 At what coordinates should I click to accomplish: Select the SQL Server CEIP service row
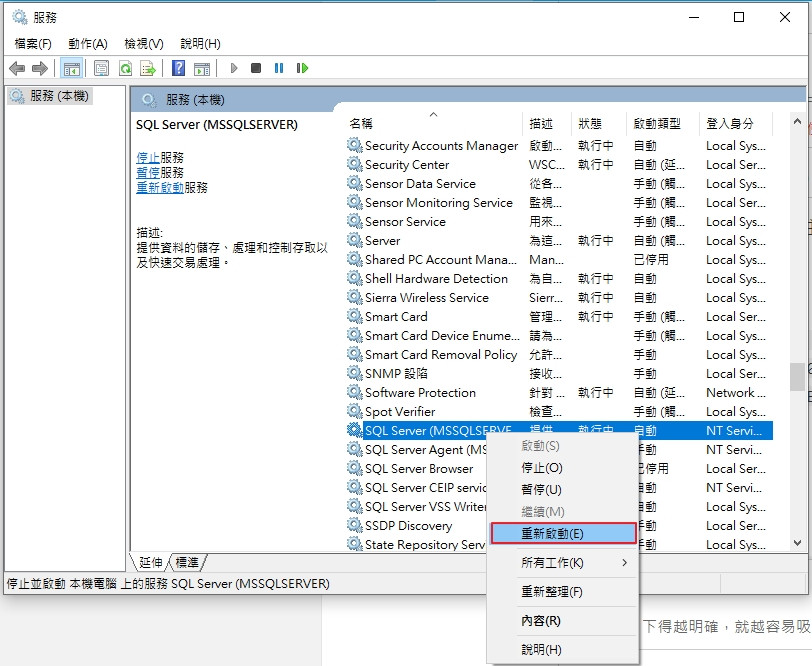pos(417,487)
